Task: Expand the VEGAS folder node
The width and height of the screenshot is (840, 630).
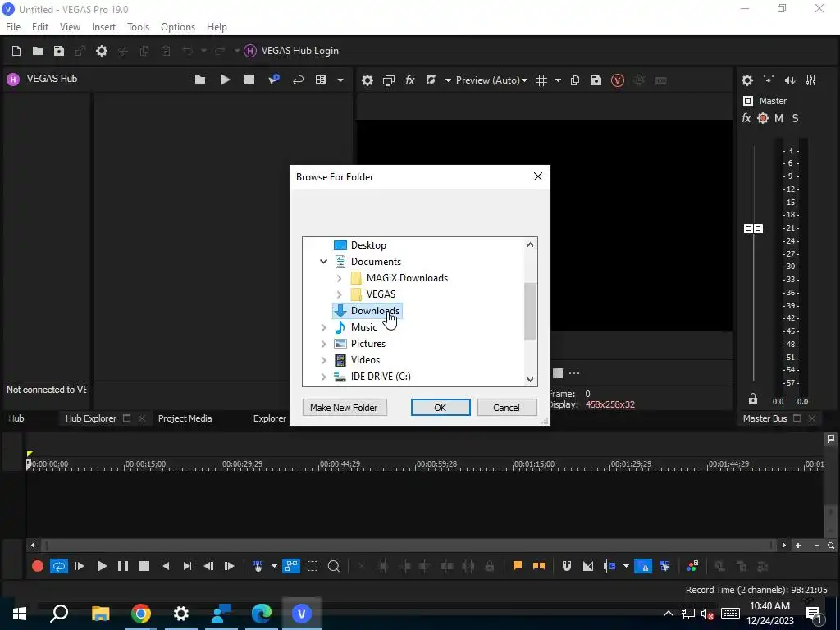Action: pos(339,294)
